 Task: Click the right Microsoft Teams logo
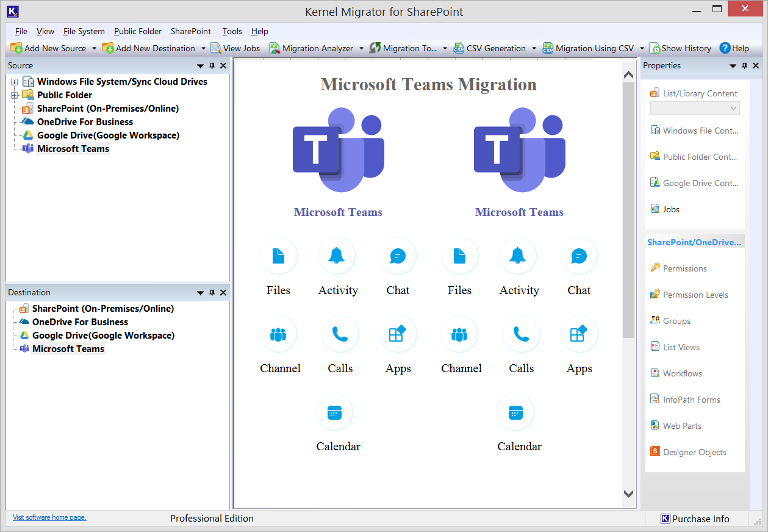tap(520, 150)
